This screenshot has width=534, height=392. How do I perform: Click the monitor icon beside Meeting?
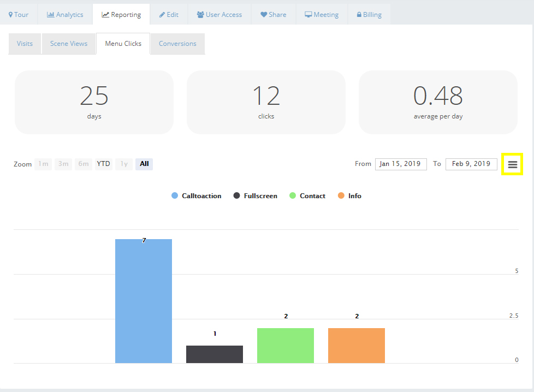click(308, 15)
